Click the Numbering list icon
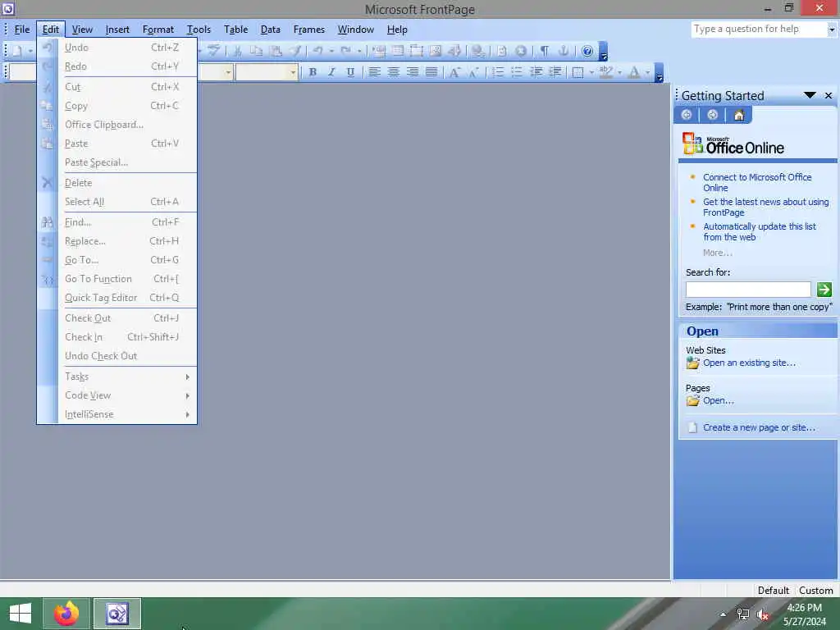 498,72
